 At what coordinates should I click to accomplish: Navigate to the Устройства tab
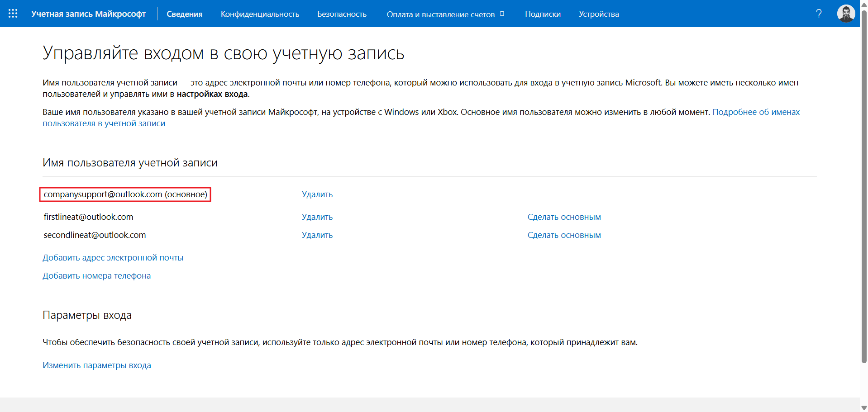(598, 14)
